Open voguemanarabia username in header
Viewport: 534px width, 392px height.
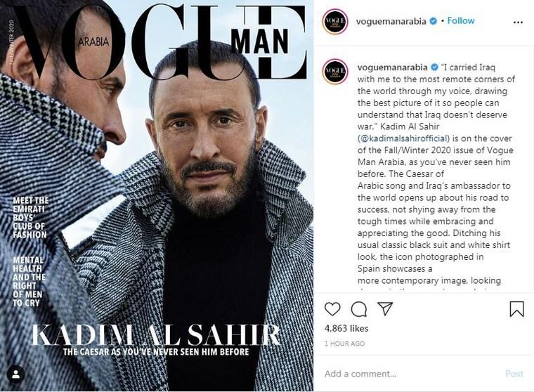[x=391, y=21]
